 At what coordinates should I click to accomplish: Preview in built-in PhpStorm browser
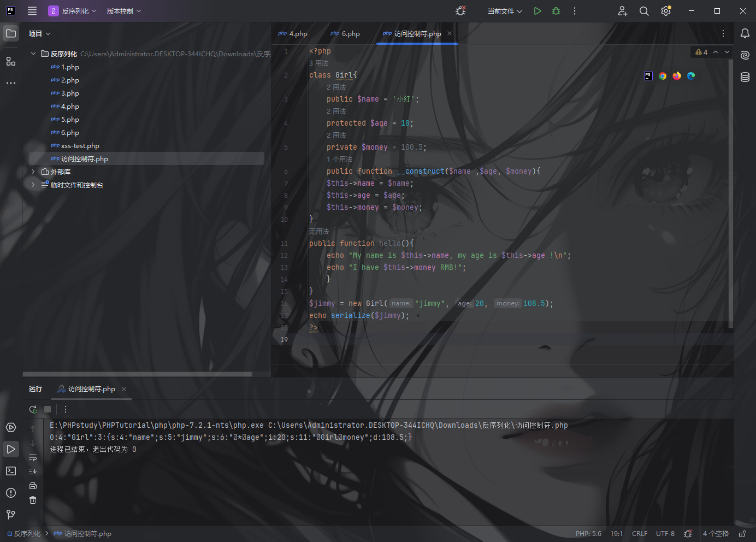[648, 76]
